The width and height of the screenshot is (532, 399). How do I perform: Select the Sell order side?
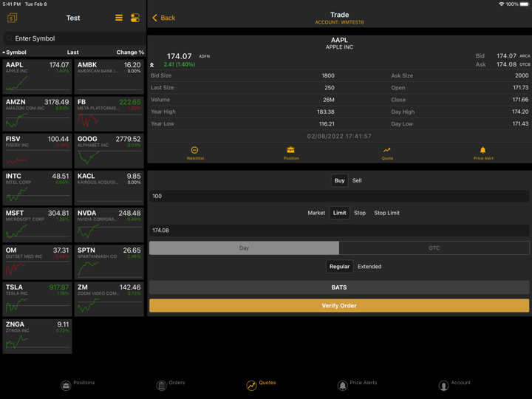(357, 180)
